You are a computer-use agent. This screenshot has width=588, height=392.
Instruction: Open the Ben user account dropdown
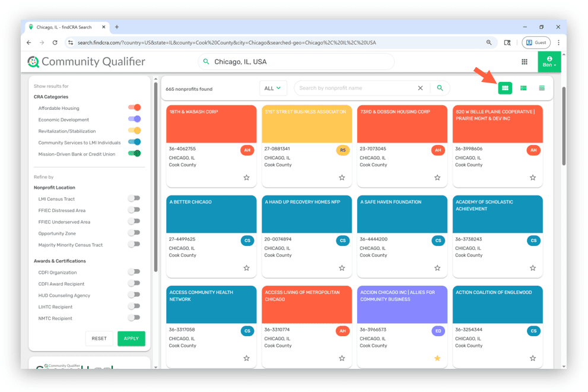tap(549, 62)
